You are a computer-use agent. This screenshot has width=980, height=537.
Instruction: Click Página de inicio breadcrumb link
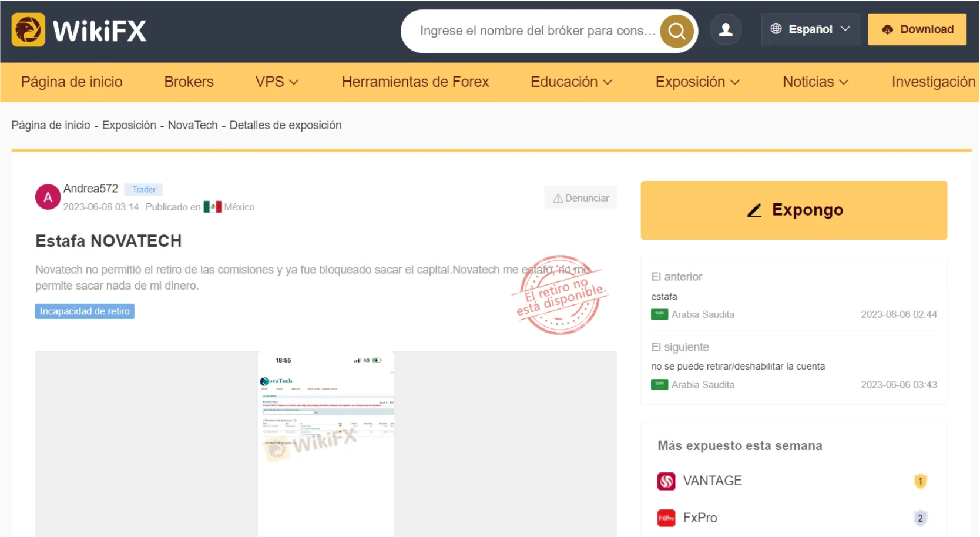point(51,125)
